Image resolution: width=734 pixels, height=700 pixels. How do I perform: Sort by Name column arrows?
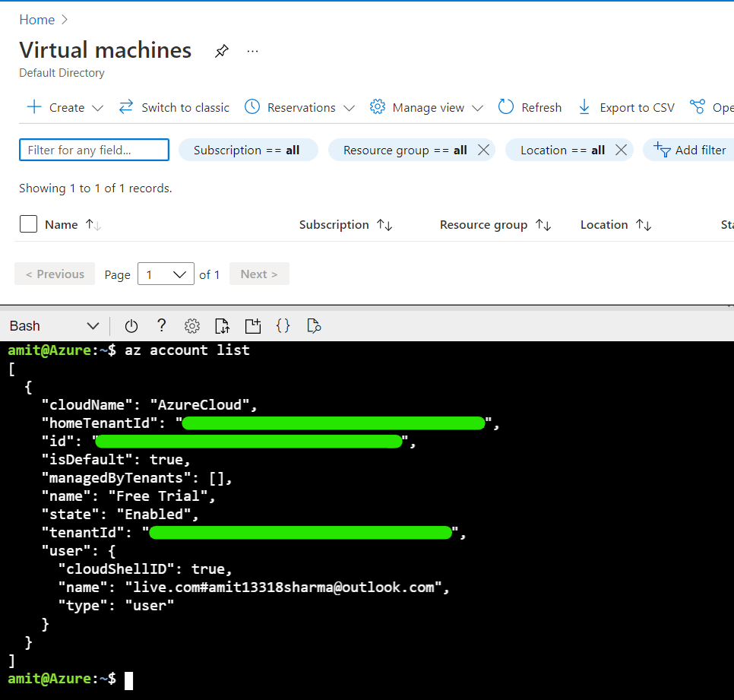tap(93, 225)
